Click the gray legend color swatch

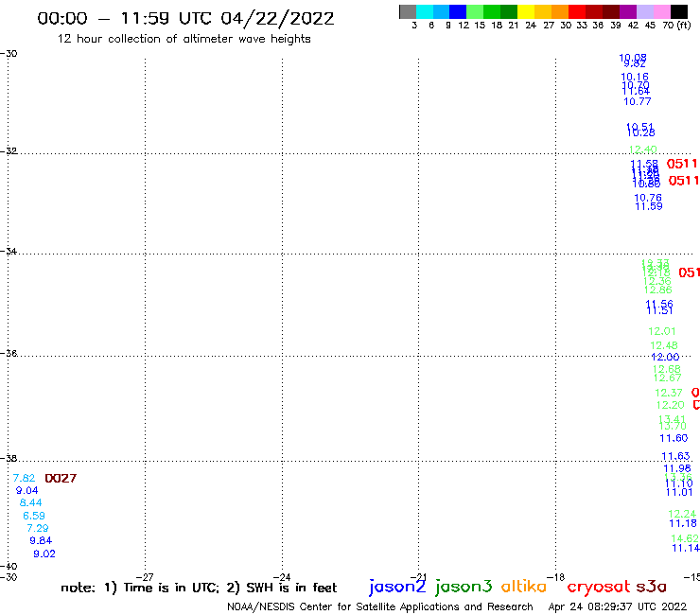[x=408, y=11]
